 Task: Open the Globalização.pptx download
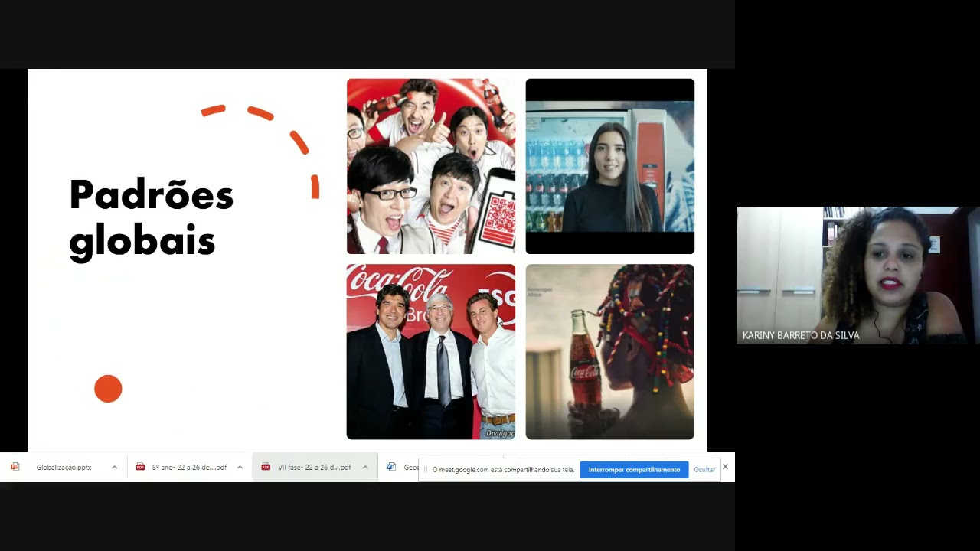[x=64, y=467]
